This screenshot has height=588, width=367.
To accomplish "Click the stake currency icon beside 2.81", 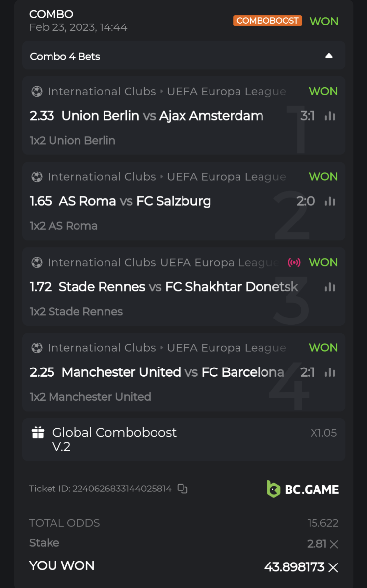I will 334,544.
